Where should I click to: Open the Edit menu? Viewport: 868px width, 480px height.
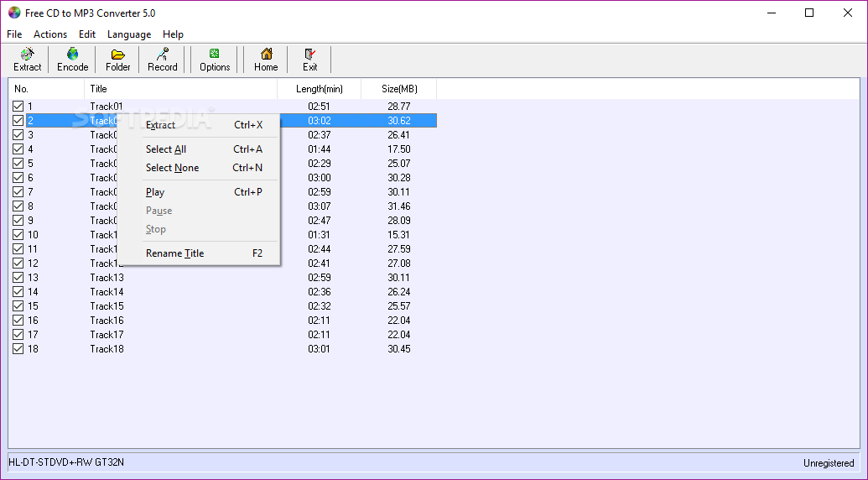coord(87,34)
